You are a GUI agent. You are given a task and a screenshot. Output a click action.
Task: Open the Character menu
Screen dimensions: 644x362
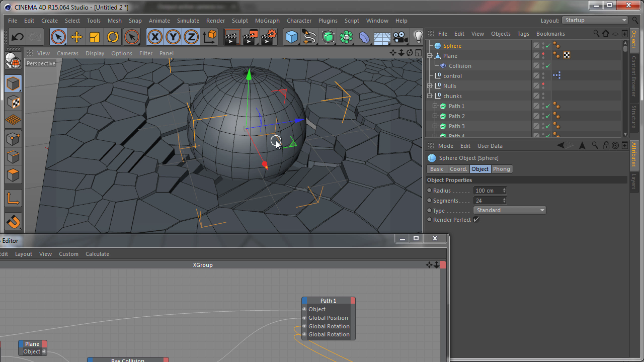click(x=299, y=21)
